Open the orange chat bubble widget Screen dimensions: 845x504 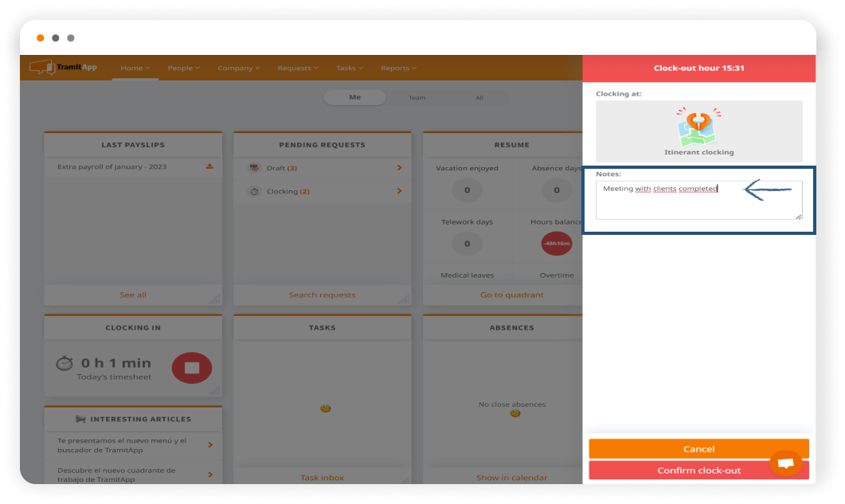tap(785, 463)
